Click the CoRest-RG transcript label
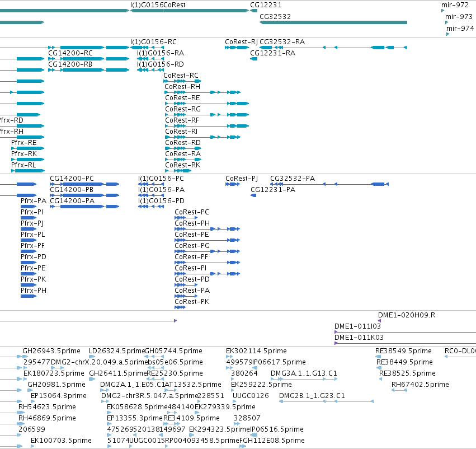 pyautogui.click(x=183, y=109)
